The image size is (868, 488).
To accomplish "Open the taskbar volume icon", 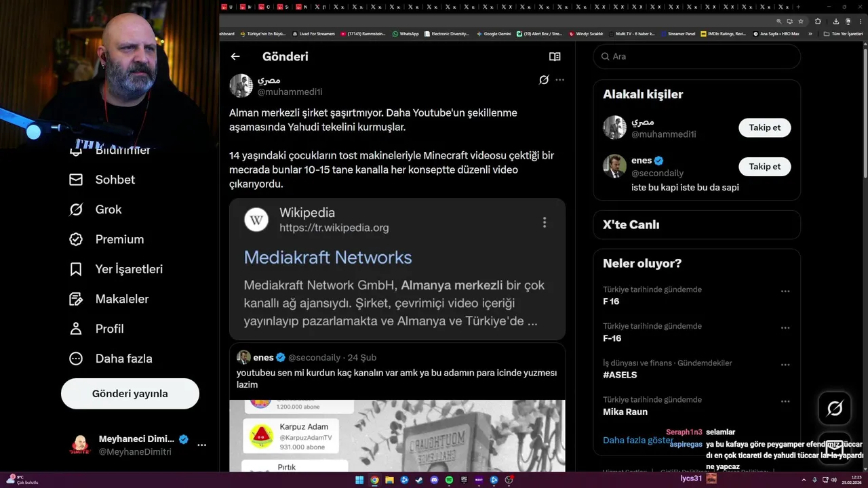I will [x=833, y=480].
